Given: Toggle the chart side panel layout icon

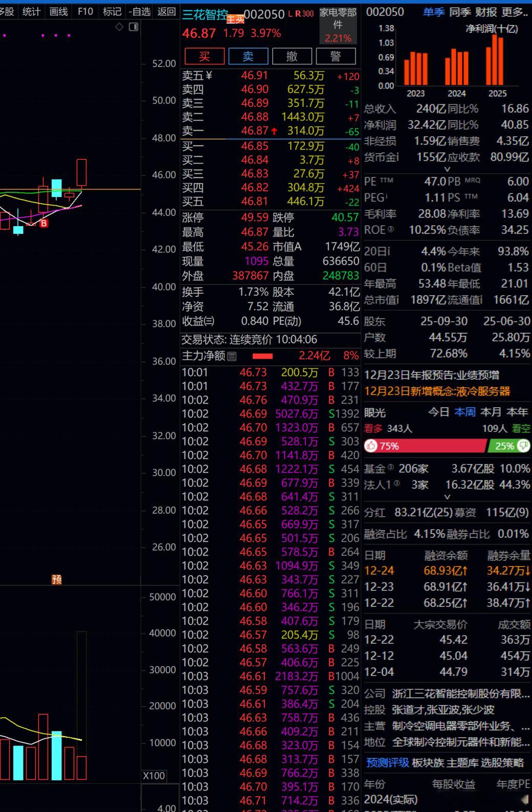Looking at the screenshot, I should point(134,27).
